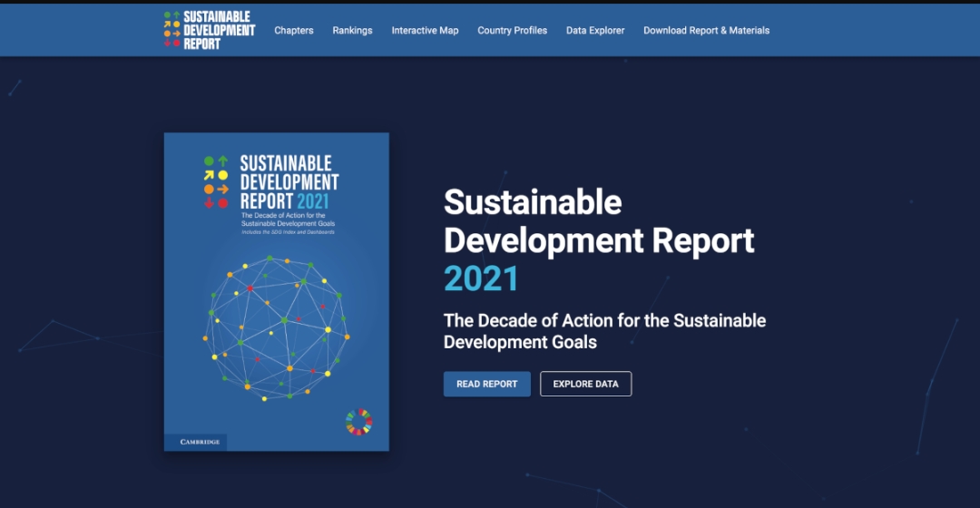
Task: Click the heading 'Sustainable Development Report'
Action: (599, 221)
